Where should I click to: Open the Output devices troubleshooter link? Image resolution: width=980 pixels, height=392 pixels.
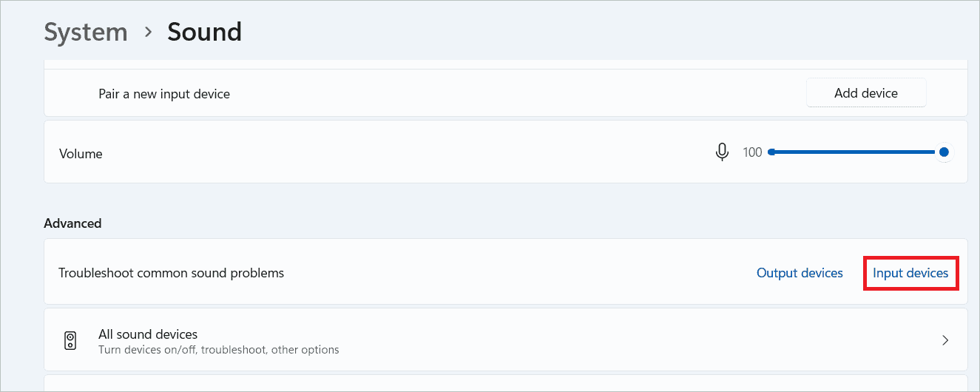coord(800,273)
